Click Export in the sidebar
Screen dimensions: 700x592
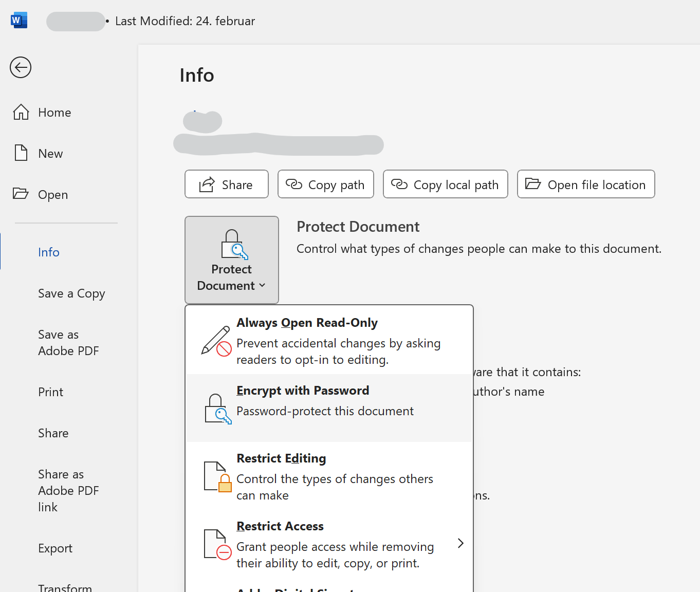(x=55, y=548)
